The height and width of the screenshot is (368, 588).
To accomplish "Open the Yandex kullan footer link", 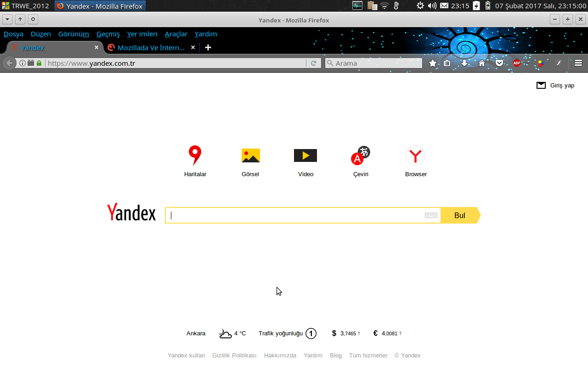I will coord(186,356).
